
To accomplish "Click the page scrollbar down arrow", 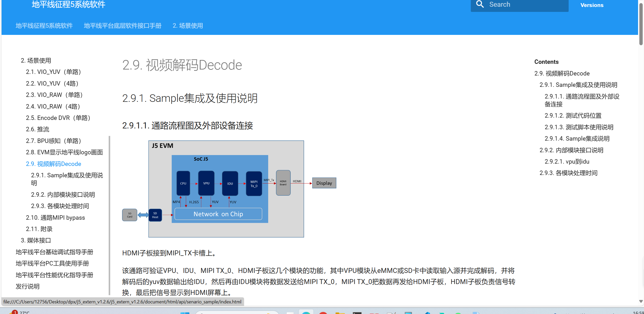I will pyautogui.click(x=641, y=301).
